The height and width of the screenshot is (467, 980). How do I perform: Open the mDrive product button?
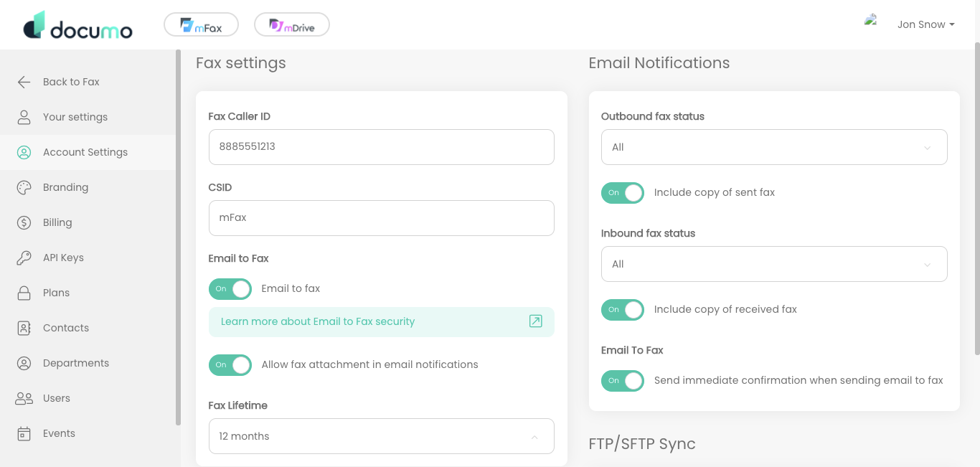click(292, 25)
